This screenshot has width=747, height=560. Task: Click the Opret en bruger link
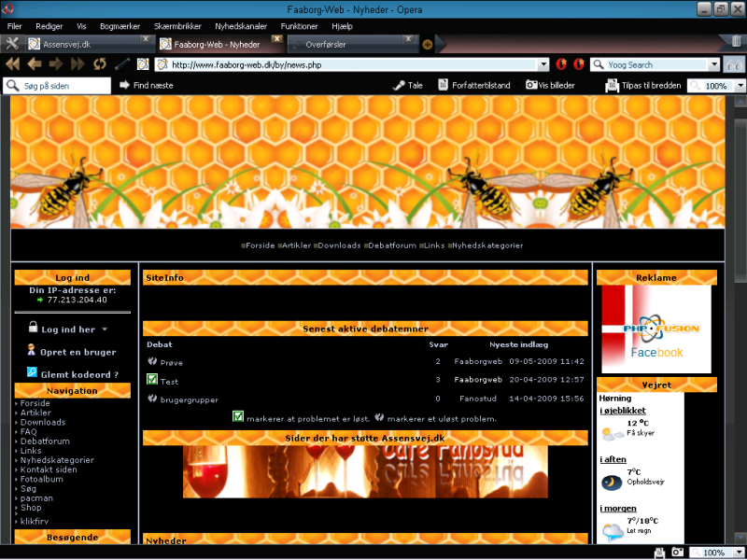point(78,352)
